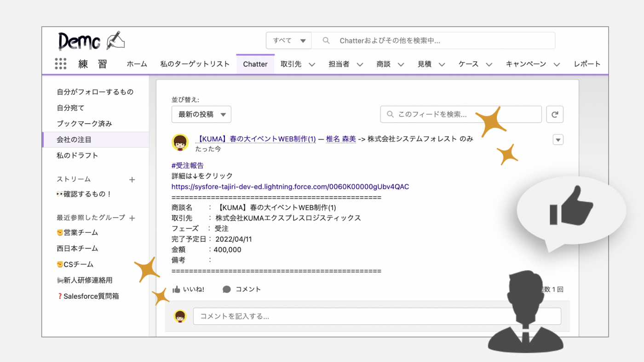
Task: Click the コメントを記入する comment field
Action: click(x=377, y=316)
